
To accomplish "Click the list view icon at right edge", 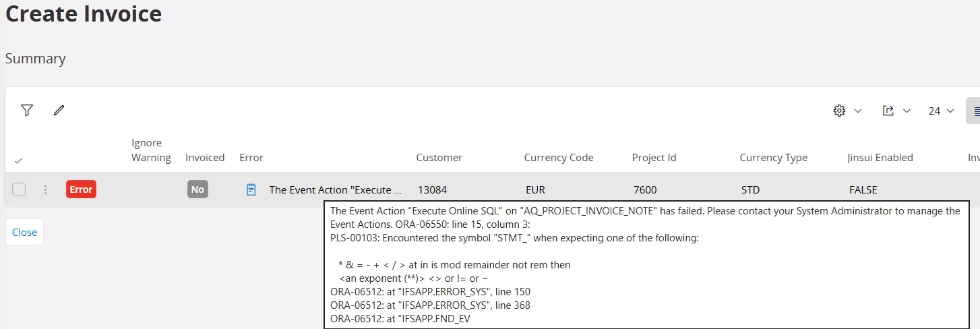I will 975,111.
